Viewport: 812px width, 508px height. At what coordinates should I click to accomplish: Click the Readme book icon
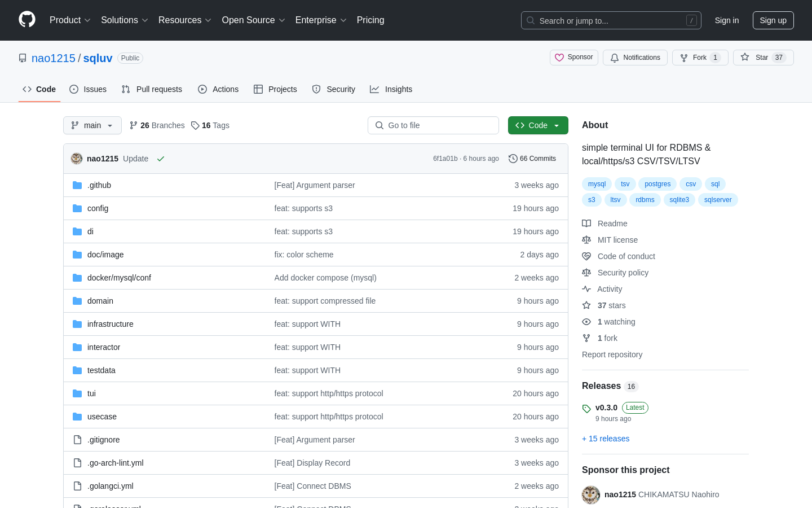point(586,224)
